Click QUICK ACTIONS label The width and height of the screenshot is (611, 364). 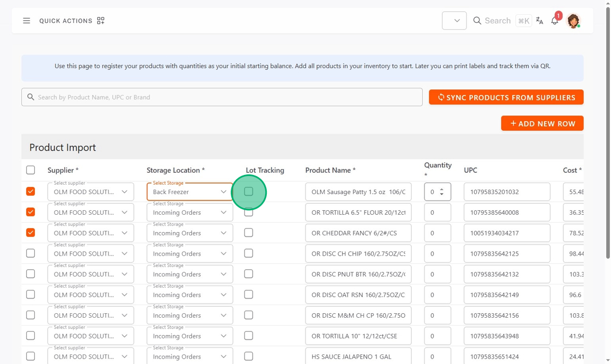point(66,21)
